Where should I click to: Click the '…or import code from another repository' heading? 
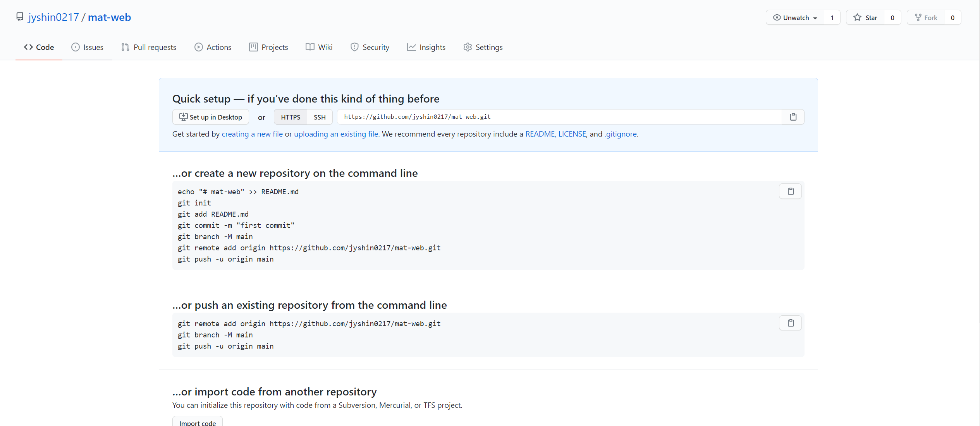point(274,392)
